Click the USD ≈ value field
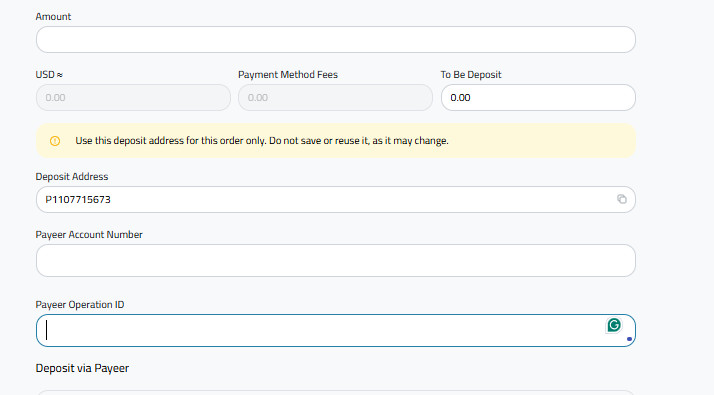The image size is (714, 395). pyautogui.click(x=133, y=97)
